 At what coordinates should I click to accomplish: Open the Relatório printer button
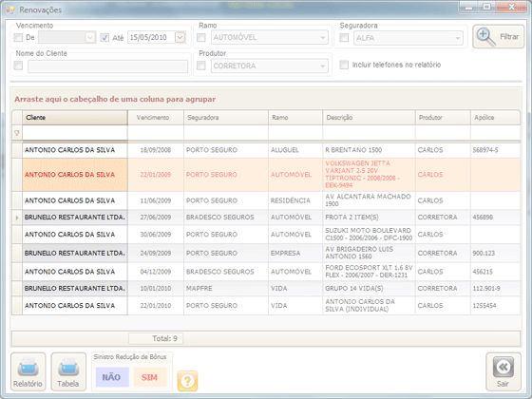(28, 371)
